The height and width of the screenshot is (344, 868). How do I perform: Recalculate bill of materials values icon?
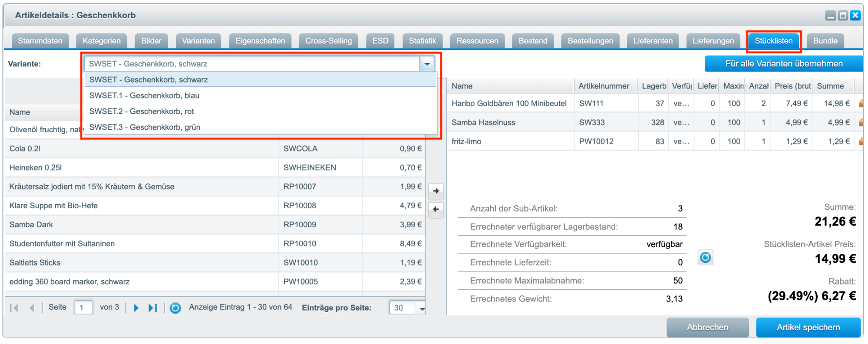tap(705, 258)
